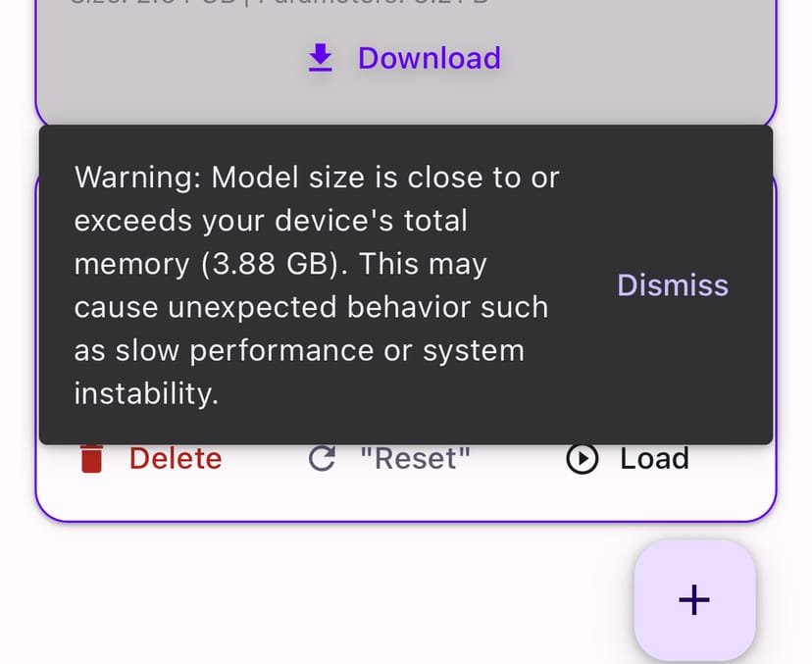This screenshot has height=664, width=812.
Task: Click the red trash can icon
Action: click(92, 459)
